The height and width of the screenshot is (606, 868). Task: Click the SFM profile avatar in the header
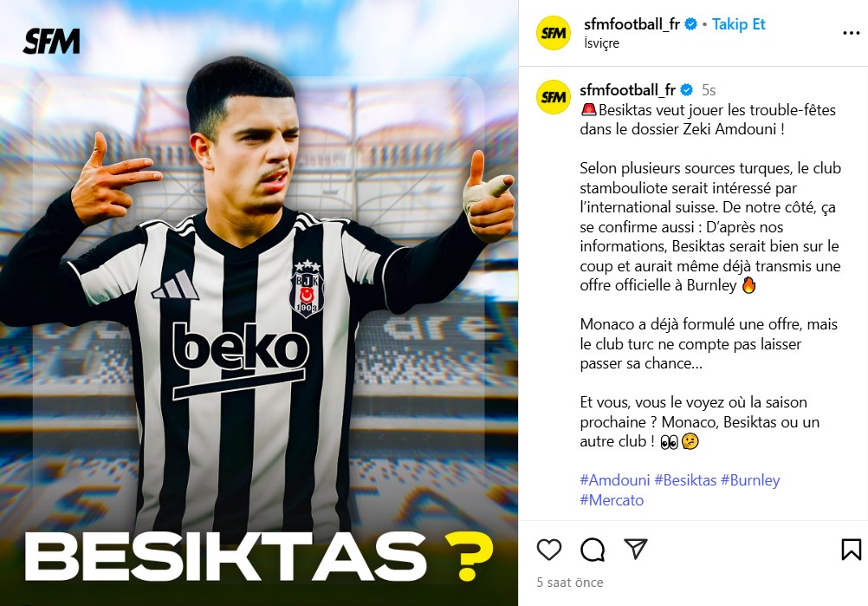tap(553, 33)
